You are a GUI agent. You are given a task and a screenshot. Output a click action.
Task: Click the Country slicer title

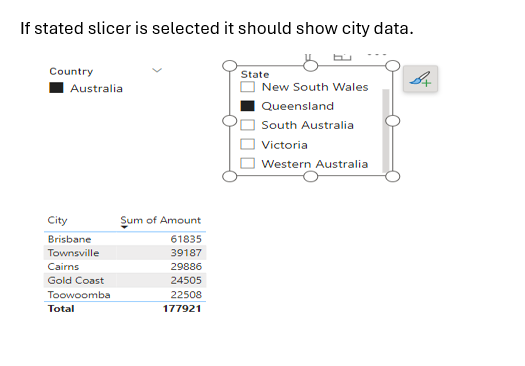point(71,71)
